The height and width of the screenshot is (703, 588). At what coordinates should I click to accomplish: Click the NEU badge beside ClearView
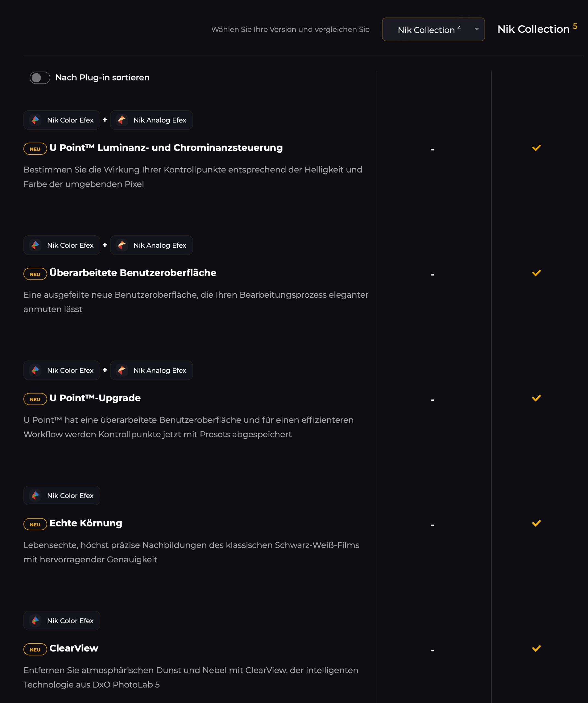pos(35,649)
